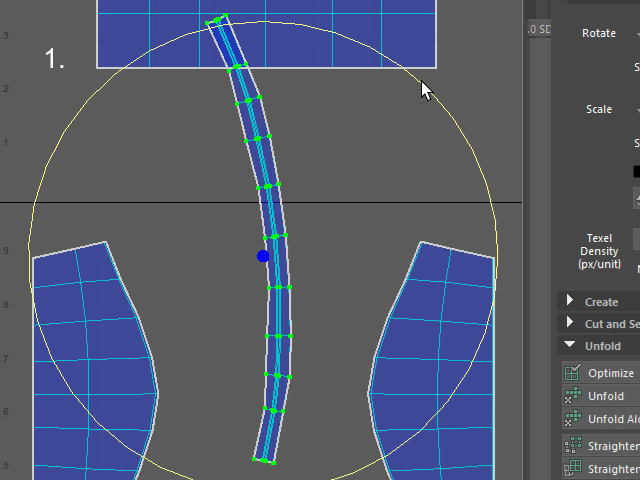The height and width of the screenshot is (480, 640).
Task: Click the Rotate label in the toolkit
Action: click(x=599, y=33)
